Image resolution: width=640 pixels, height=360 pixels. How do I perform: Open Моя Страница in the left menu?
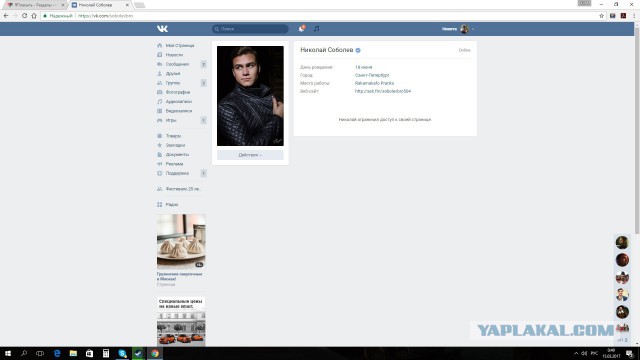coord(180,46)
